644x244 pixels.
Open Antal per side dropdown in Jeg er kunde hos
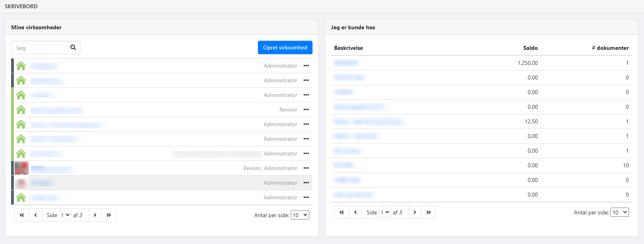[619, 212]
